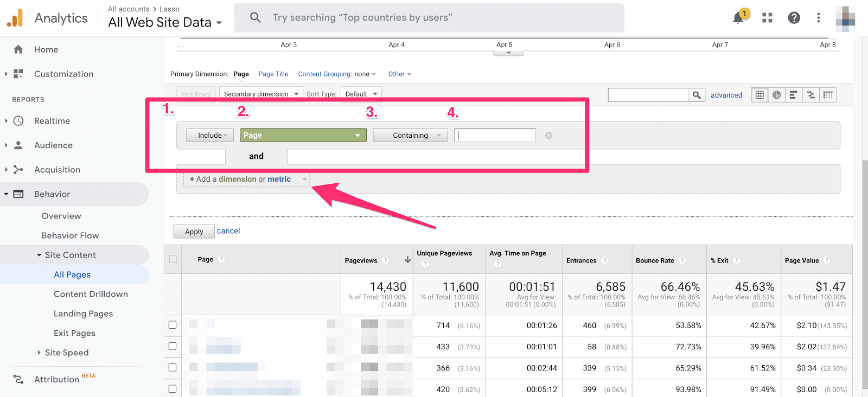Image resolution: width=868 pixels, height=397 pixels.
Task: Switch to Pivot view icon
Action: click(x=828, y=95)
